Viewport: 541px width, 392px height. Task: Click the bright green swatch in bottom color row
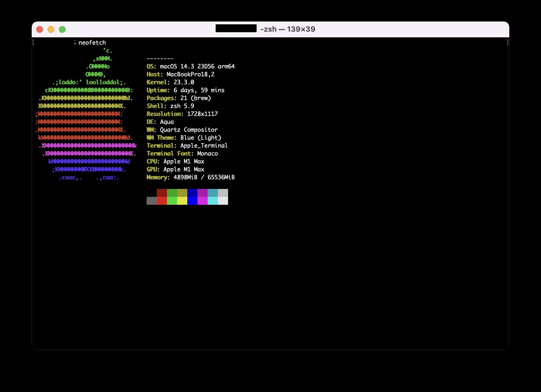click(x=172, y=201)
